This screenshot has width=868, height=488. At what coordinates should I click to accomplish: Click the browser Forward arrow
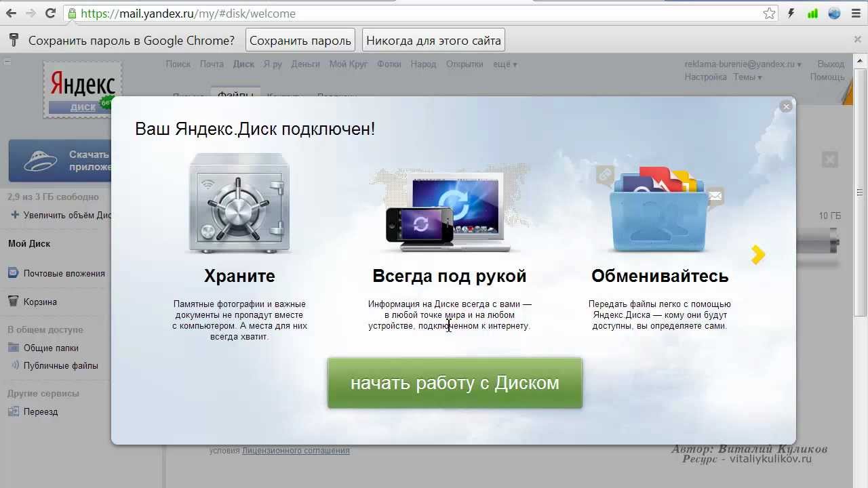click(x=31, y=13)
